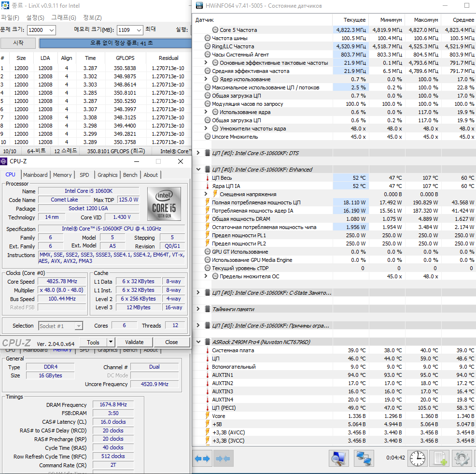Screen dimensions: 476x474
Task: Expand Умножители частоты ядра row
Action: [206, 128]
